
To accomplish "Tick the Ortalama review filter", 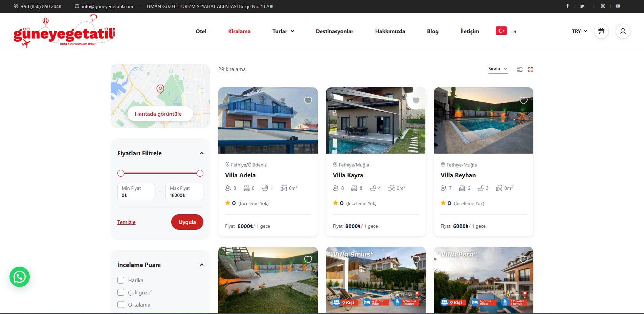I will [x=121, y=305].
